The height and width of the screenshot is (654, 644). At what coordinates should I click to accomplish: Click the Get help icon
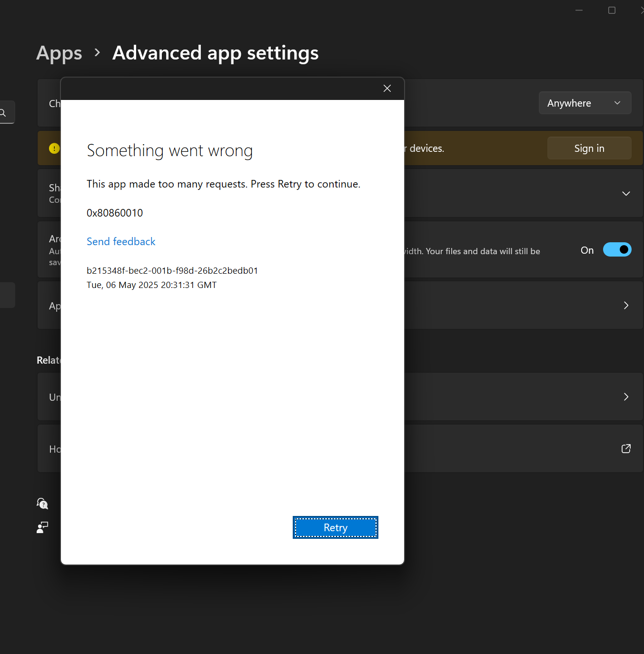(42, 504)
